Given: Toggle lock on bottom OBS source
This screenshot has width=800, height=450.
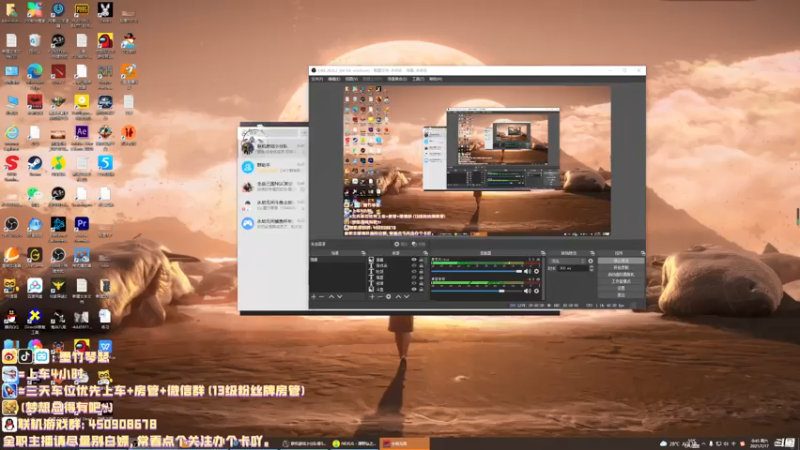Looking at the screenshot, I should click(421, 289).
